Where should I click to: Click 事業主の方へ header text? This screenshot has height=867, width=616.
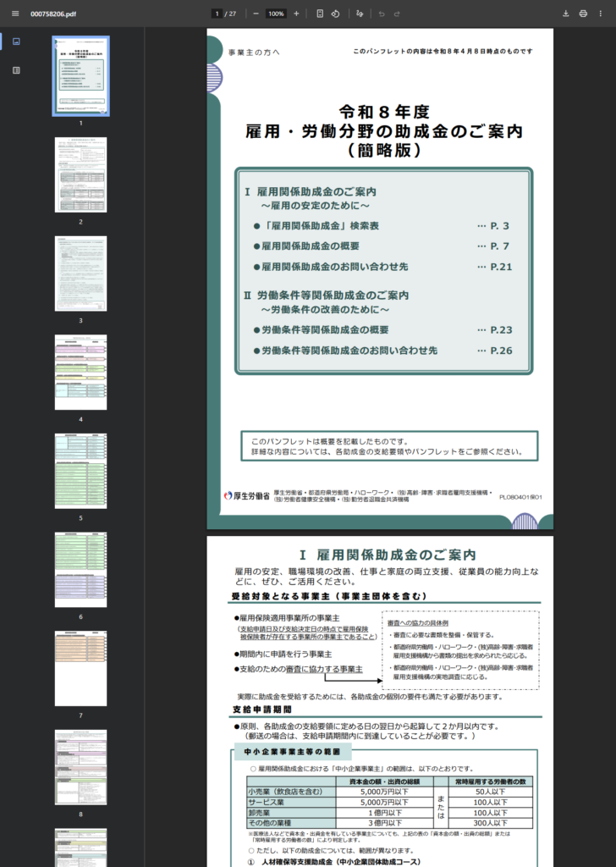(x=254, y=52)
